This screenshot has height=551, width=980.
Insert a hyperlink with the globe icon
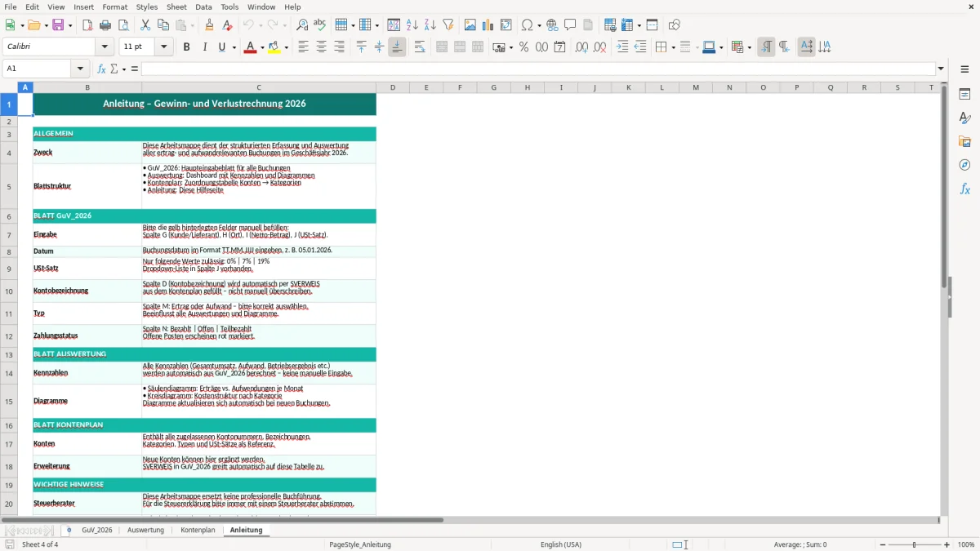click(552, 25)
